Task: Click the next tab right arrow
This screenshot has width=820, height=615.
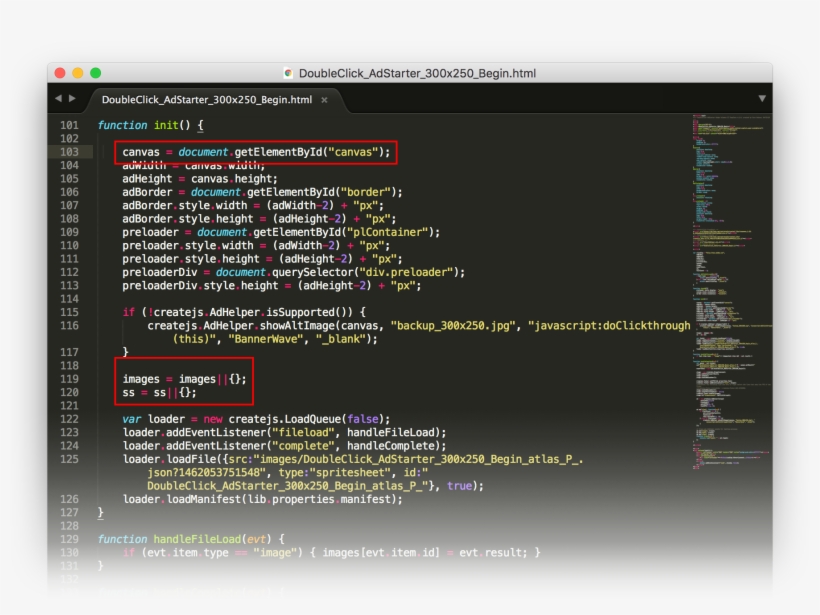Action: [x=71, y=99]
